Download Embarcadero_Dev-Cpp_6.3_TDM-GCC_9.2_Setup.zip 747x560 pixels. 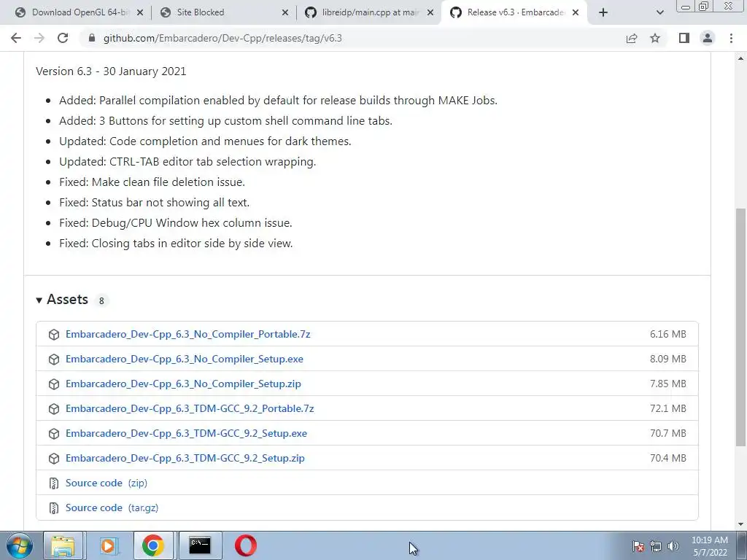tap(185, 458)
